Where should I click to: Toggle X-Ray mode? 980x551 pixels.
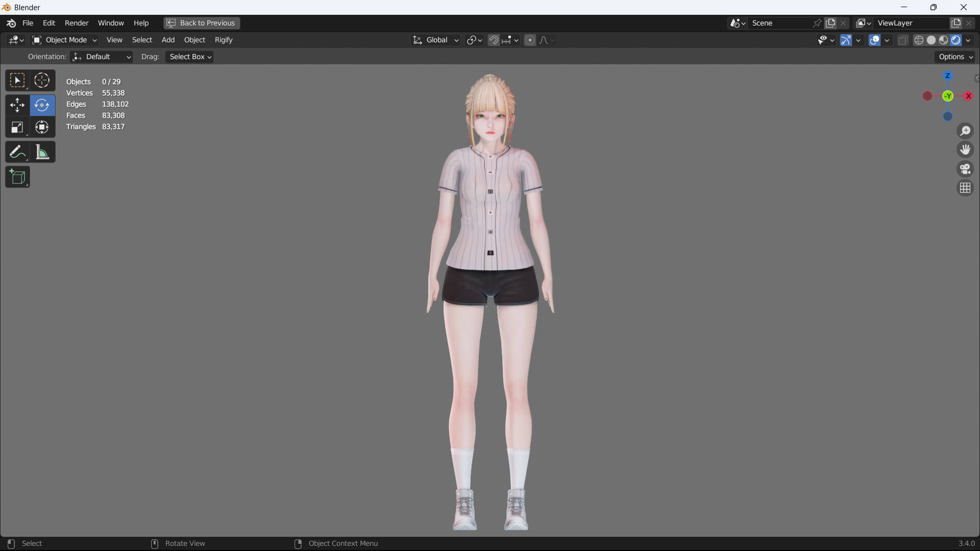tap(902, 40)
